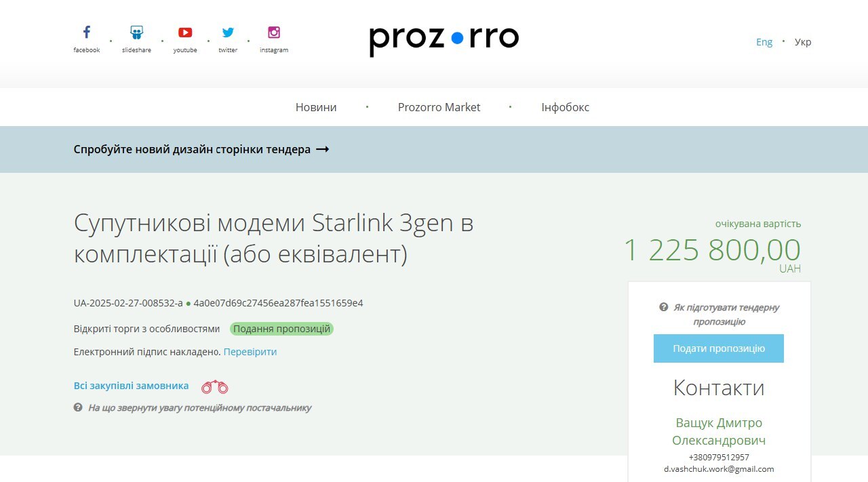Open the Facebook social icon
The height and width of the screenshot is (482, 868).
click(87, 33)
